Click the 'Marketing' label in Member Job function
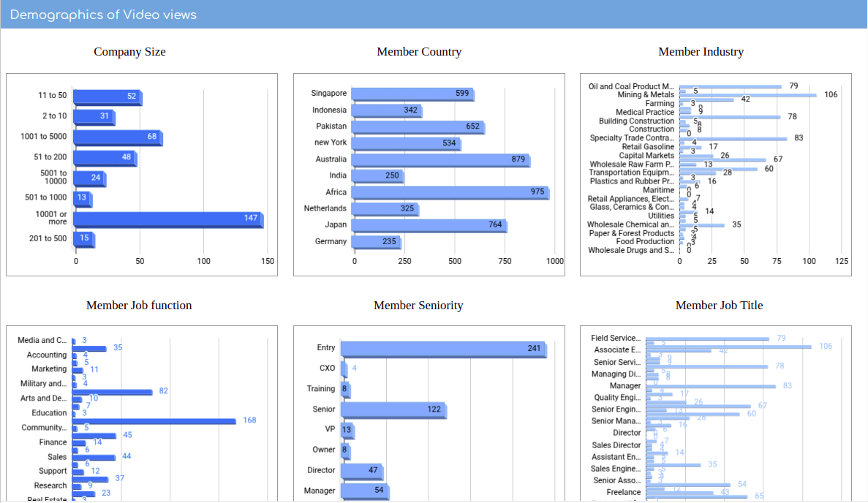 tap(49, 368)
